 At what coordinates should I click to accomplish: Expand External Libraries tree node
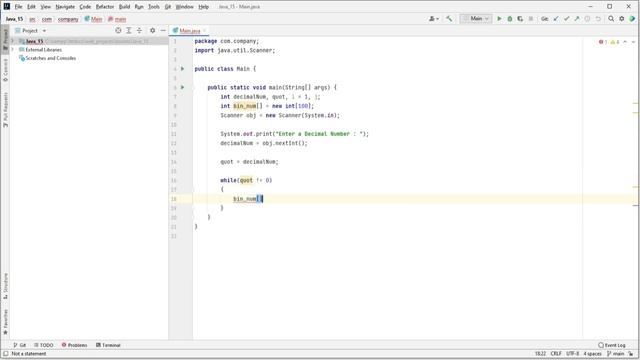pos(13,50)
